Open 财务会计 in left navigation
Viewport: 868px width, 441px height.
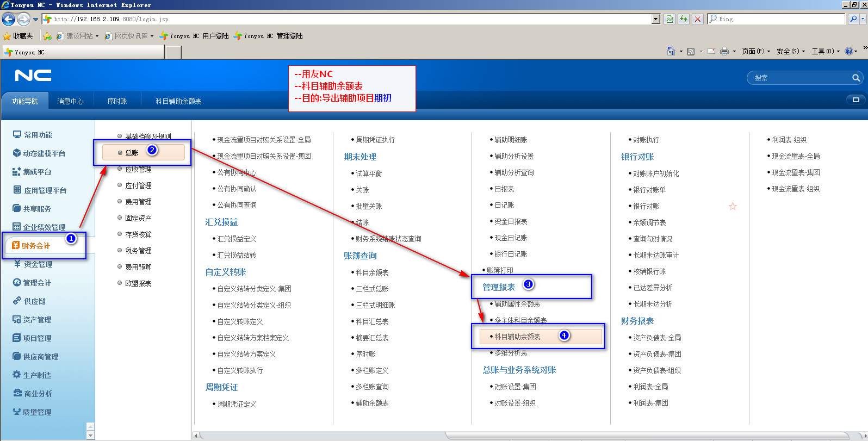36,246
